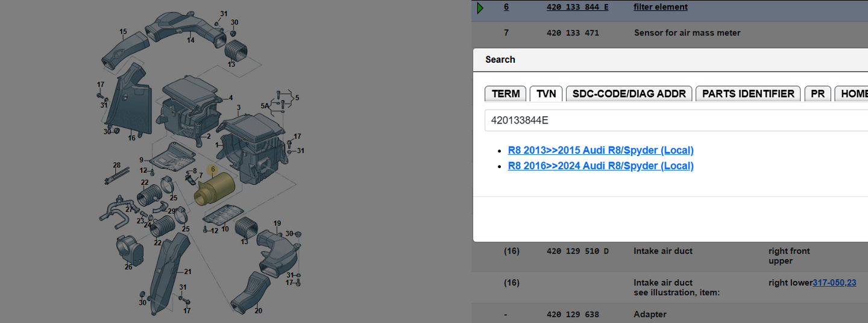Click callout number 20 in the diagram
Image resolution: width=868 pixels, height=323 pixels.
258,311
